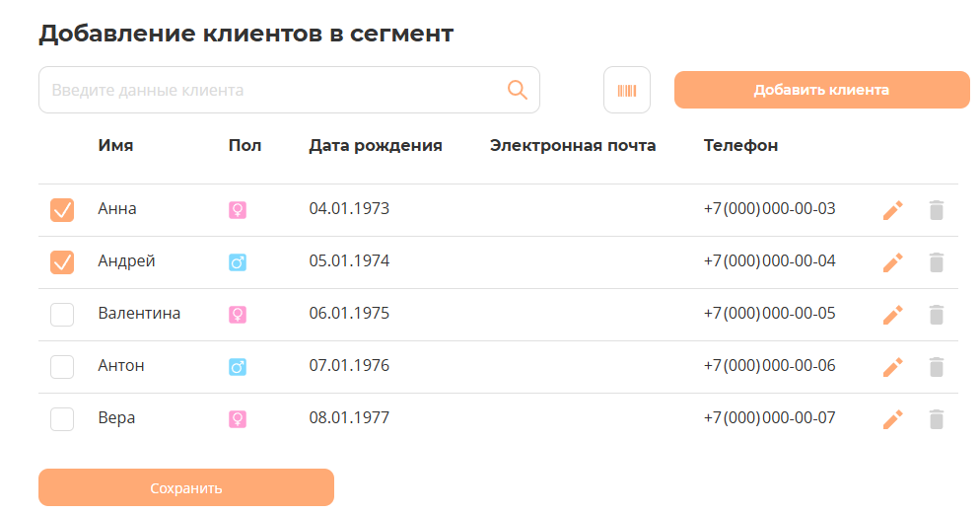Screen dimensions: 980x514
Task: Delete Валентина using the trash icon
Action: (x=937, y=315)
